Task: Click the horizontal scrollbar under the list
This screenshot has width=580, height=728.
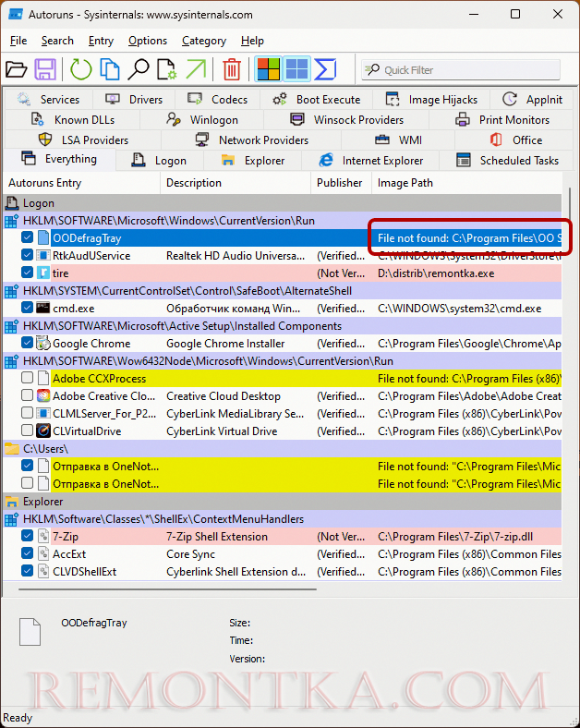Action: (167, 589)
